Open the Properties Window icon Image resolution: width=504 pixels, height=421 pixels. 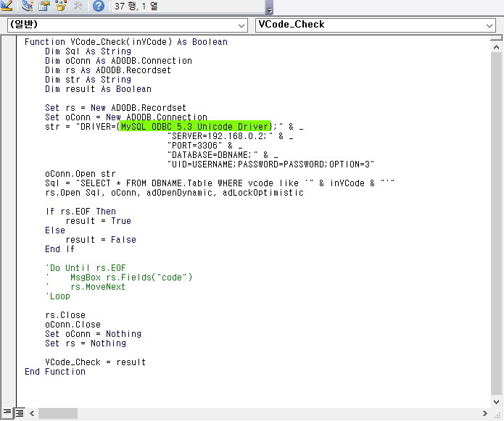[44, 6]
